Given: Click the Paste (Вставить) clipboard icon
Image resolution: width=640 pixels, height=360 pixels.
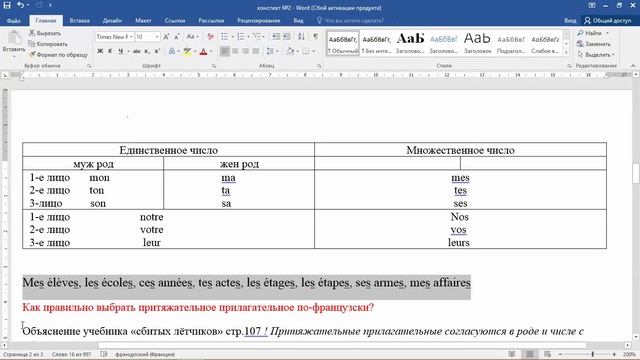Looking at the screenshot, I should (x=14, y=38).
